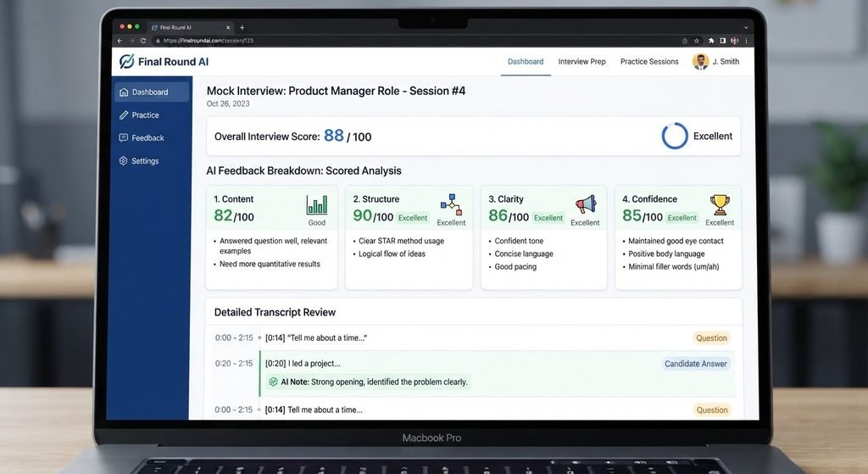Click the Candidate Answer tag
The height and width of the screenshot is (474, 868).
(x=696, y=364)
